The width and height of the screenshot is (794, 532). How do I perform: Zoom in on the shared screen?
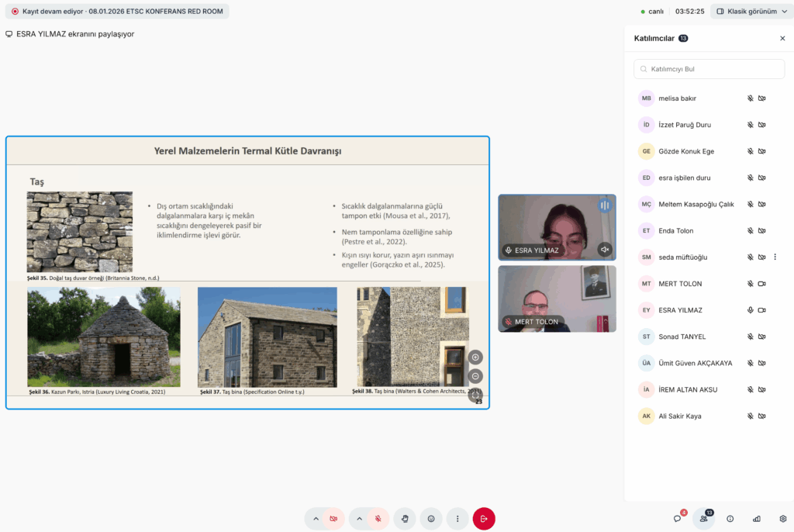475,358
